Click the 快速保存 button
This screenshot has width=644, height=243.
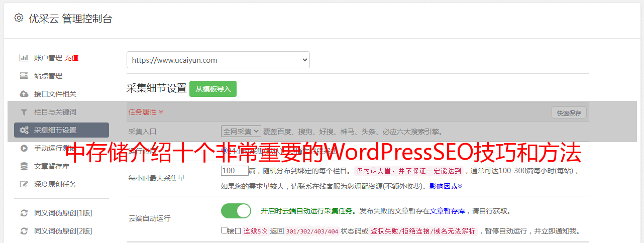tap(569, 113)
